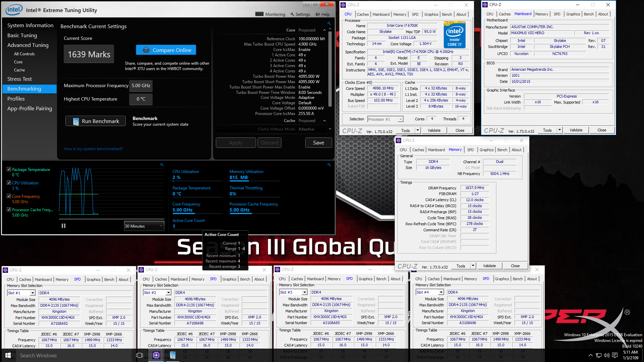644x362 pixels.
Task: Switch to About tab in CPU-Z Slot #4 window
Action: point(532,279)
